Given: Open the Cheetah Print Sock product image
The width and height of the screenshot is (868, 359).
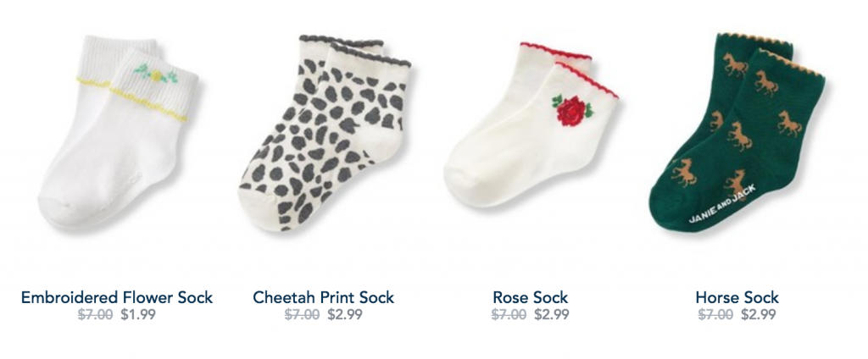Looking at the screenshot, I should [325, 133].
